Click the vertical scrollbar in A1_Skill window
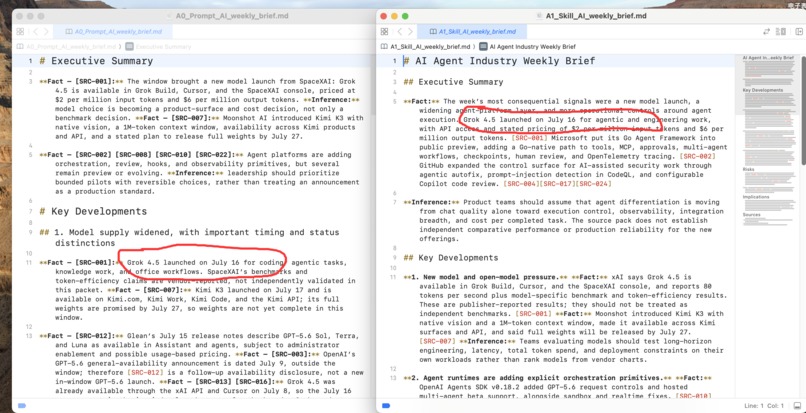Viewport: 806px width, 413px height. (803, 111)
